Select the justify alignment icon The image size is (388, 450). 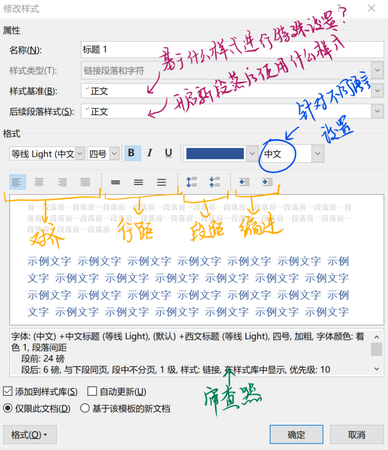85,182
